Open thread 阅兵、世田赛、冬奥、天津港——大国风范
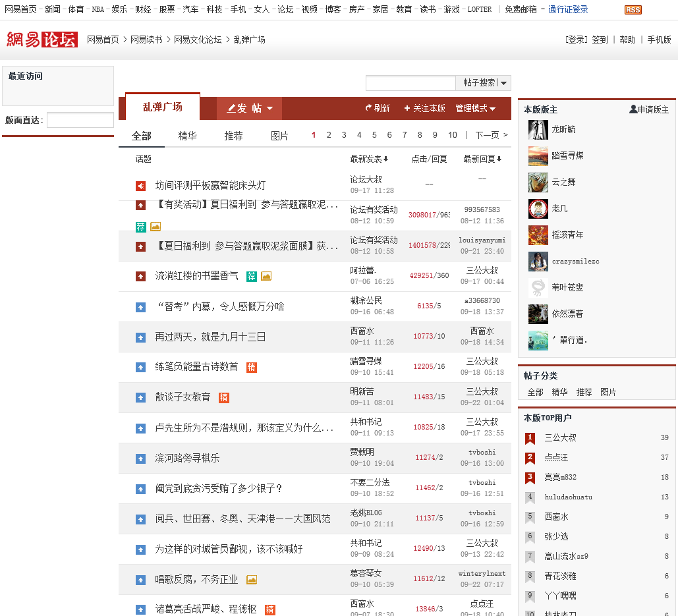678x616 pixels. (242, 518)
